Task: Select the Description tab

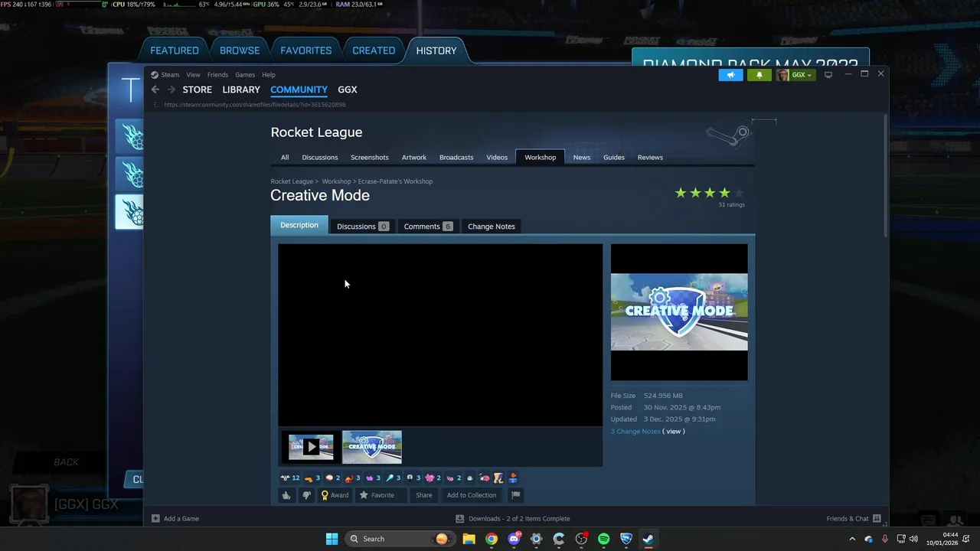Action: tap(299, 225)
